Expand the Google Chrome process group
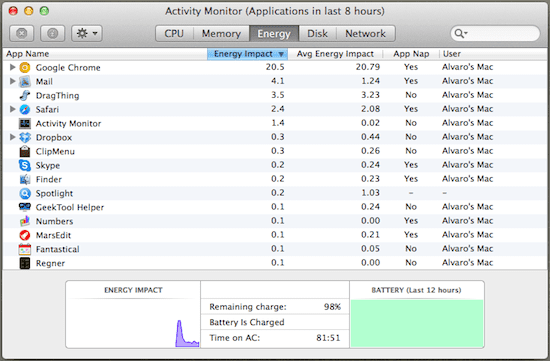The image size is (550, 361). pyautogui.click(x=13, y=67)
